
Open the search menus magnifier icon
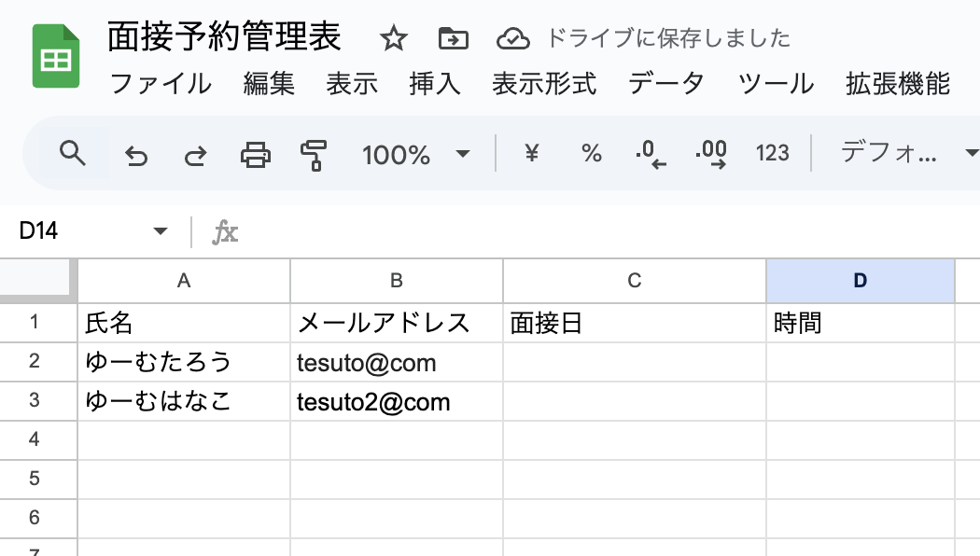click(72, 153)
